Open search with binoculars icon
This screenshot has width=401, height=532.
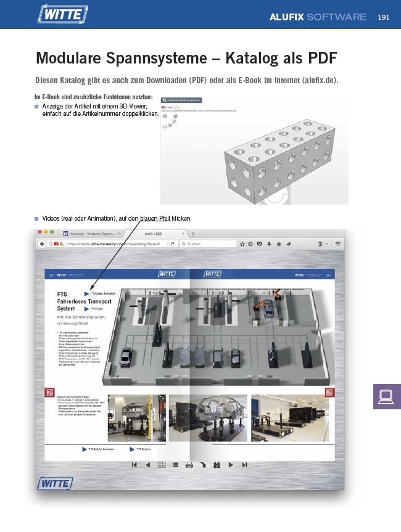click(217, 465)
